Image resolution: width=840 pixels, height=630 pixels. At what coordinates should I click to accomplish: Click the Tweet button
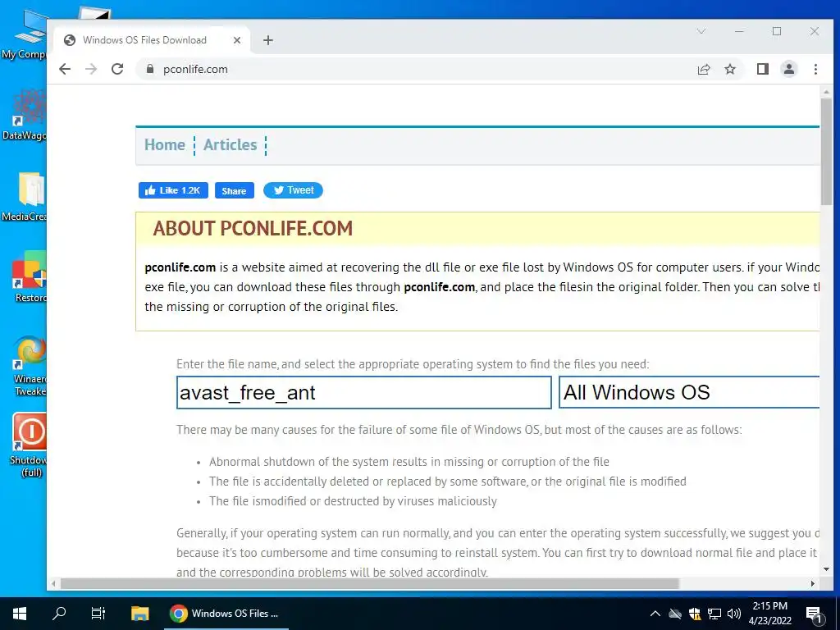[293, 190]
